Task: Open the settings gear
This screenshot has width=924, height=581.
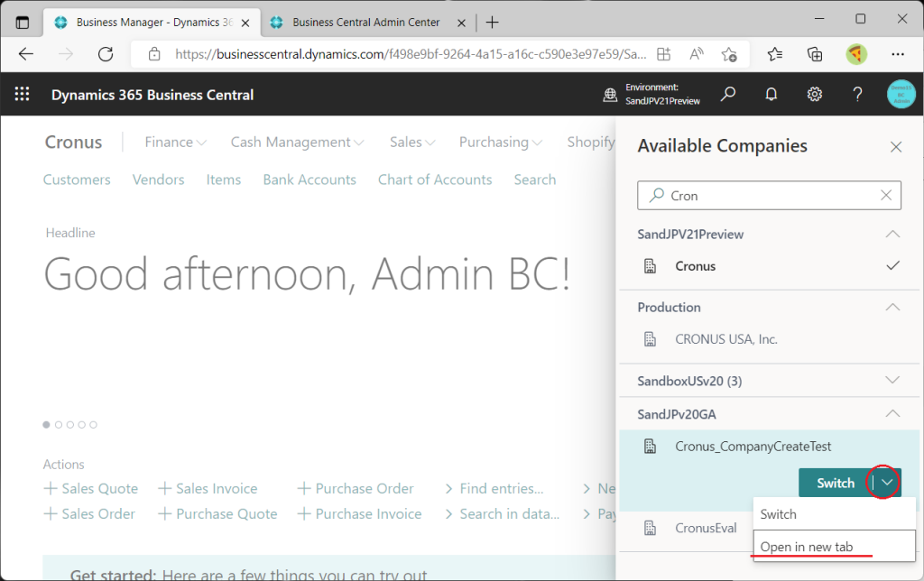Action: pyautogui.click(x=815, y=94)
